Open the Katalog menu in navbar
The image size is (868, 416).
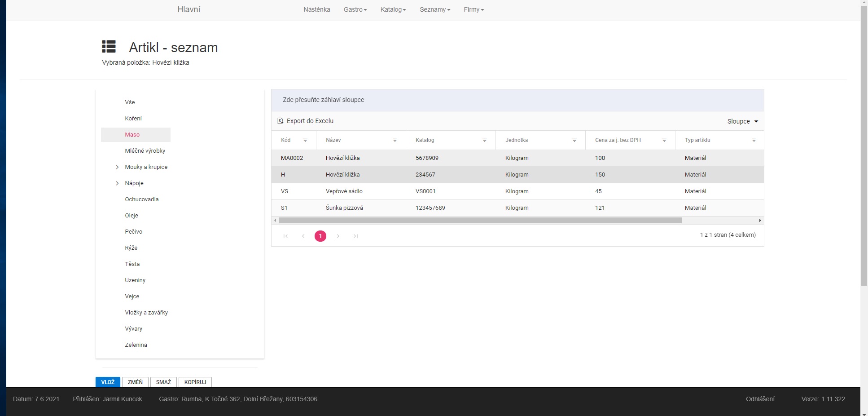[393, 9]
